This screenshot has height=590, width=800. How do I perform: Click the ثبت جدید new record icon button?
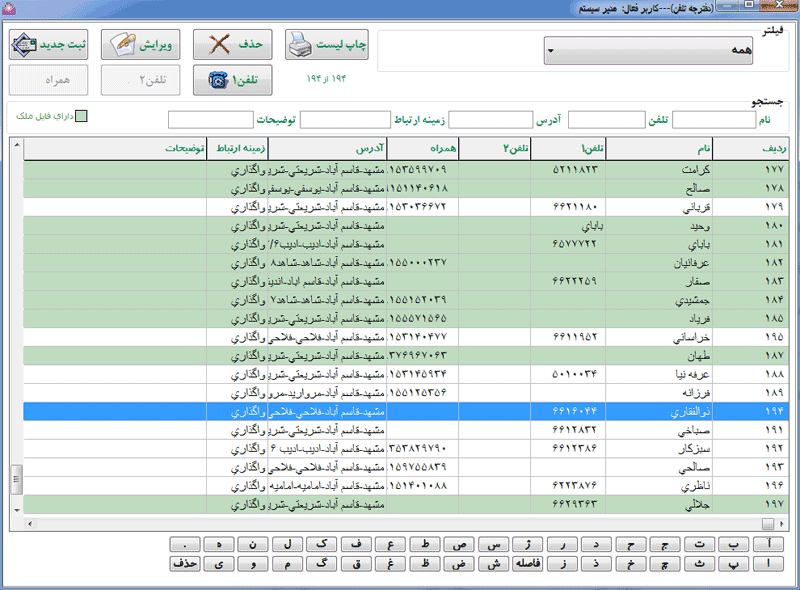[x=48, y=44]
